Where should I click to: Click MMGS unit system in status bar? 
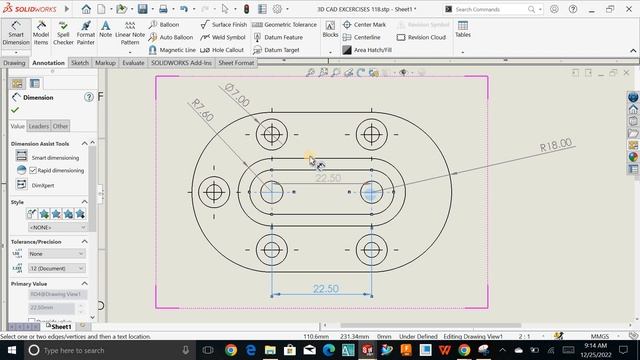(x=600, y=336)
